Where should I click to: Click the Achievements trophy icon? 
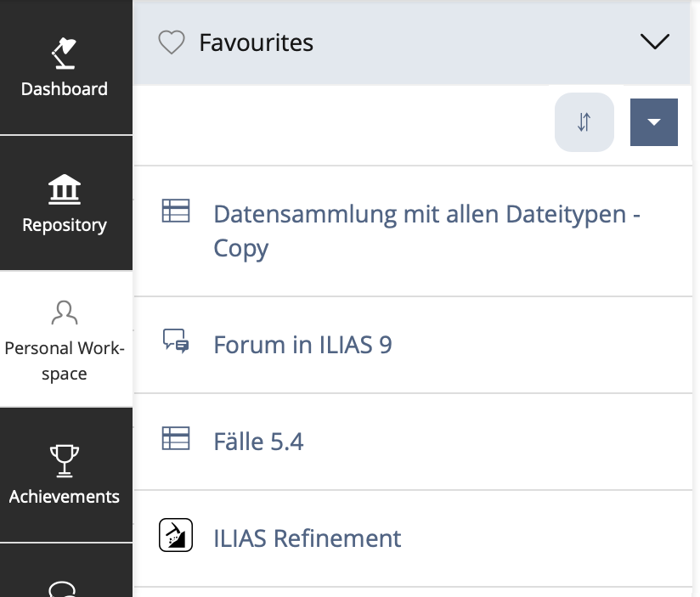pos(65,461)
